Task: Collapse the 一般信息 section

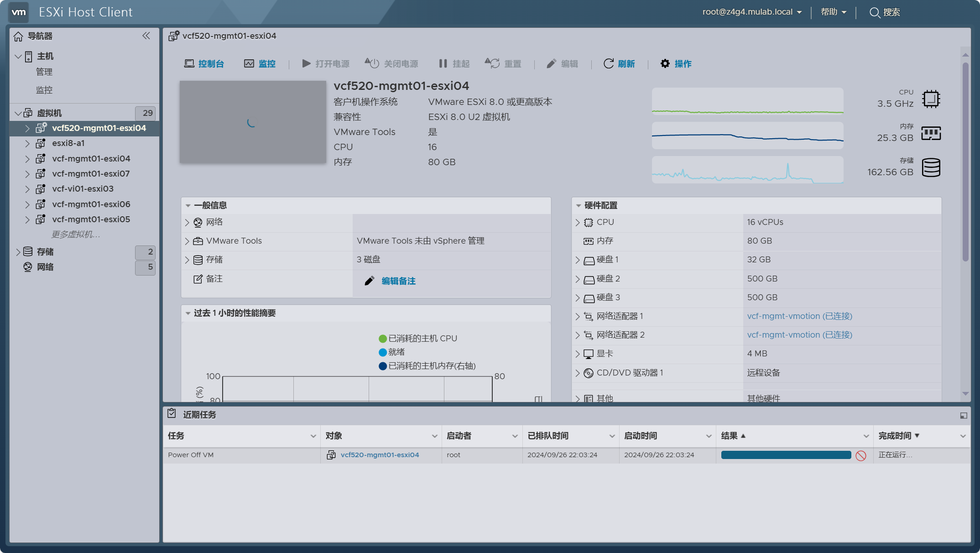Action: point(188,206)
